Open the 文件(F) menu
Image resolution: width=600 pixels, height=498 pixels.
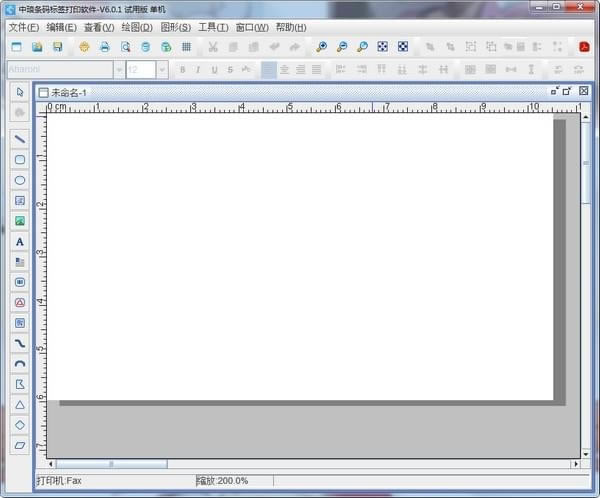24,28
